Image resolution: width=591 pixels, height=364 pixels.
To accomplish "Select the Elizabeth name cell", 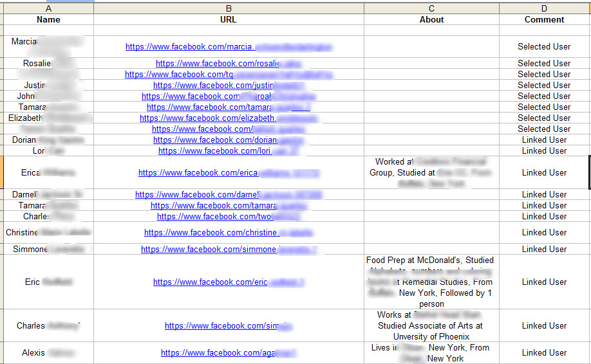I will pyautogui.click(x=49, y=118).
